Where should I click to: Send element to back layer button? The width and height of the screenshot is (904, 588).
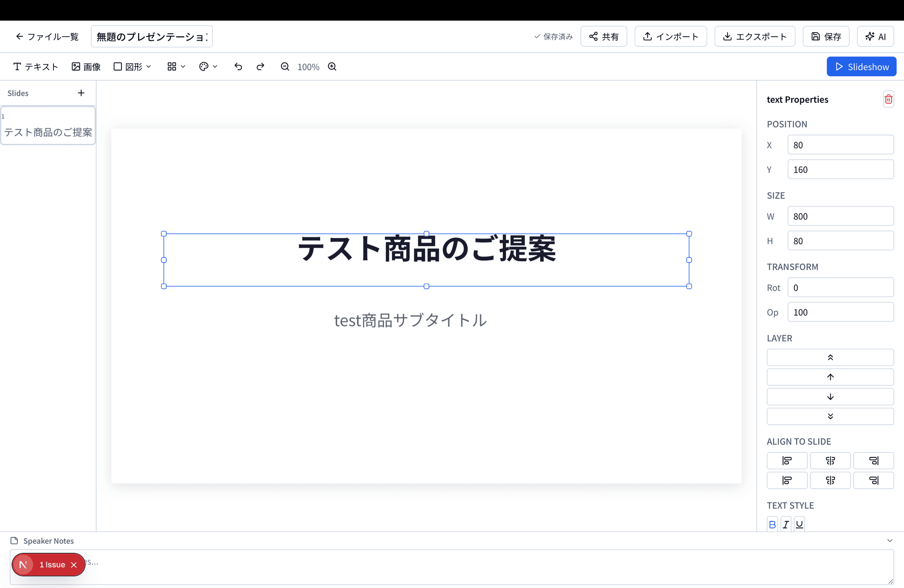coord(830,416)
